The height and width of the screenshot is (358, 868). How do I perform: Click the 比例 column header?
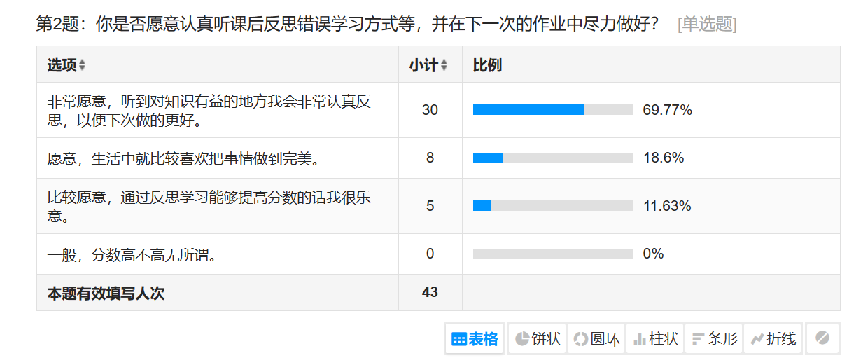pyautogui.click(x=487, y=65)
